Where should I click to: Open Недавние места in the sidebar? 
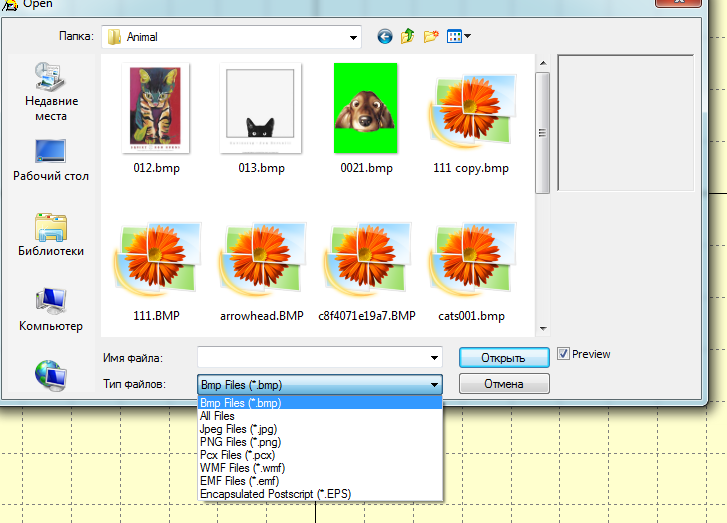click(51, 91)
